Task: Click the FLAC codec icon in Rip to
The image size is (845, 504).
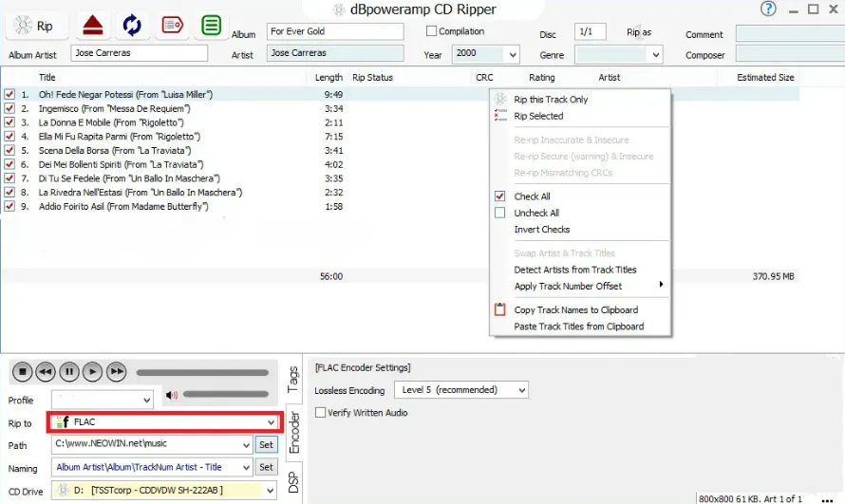Action: 63,422
